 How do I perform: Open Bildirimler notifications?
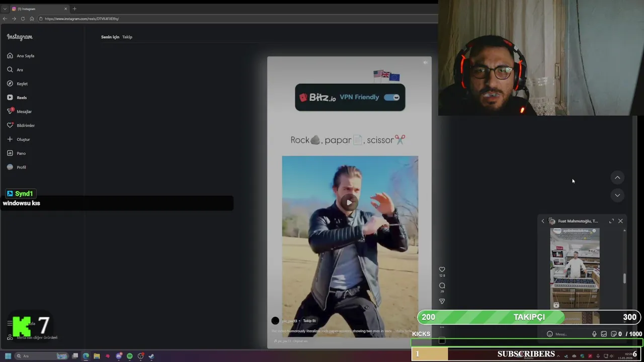tap(21, 126)
